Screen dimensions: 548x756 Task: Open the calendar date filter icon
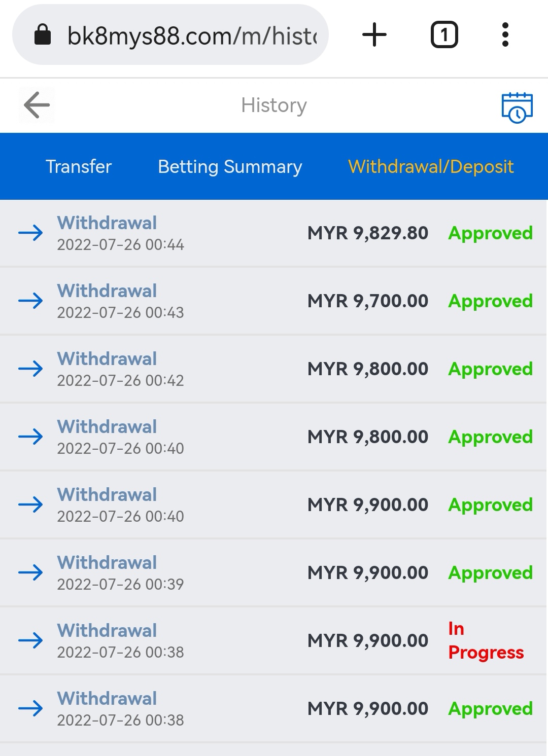click(x=517, y=107)
